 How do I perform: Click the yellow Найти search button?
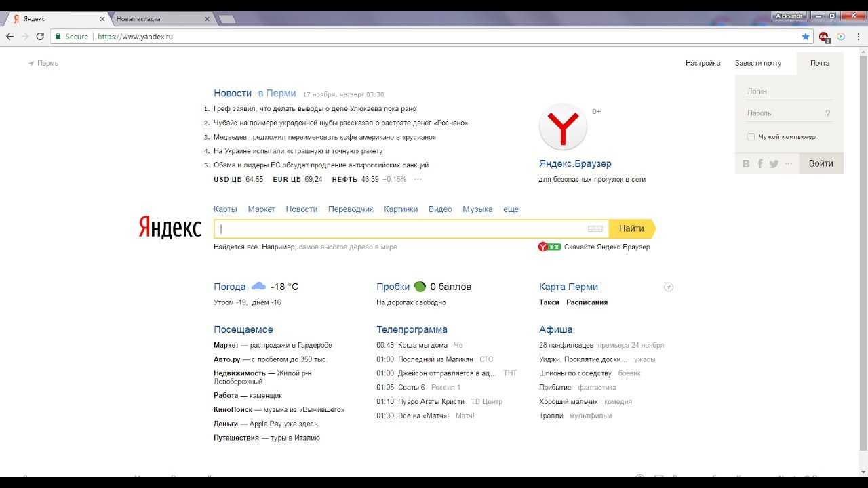pos(632,229)
